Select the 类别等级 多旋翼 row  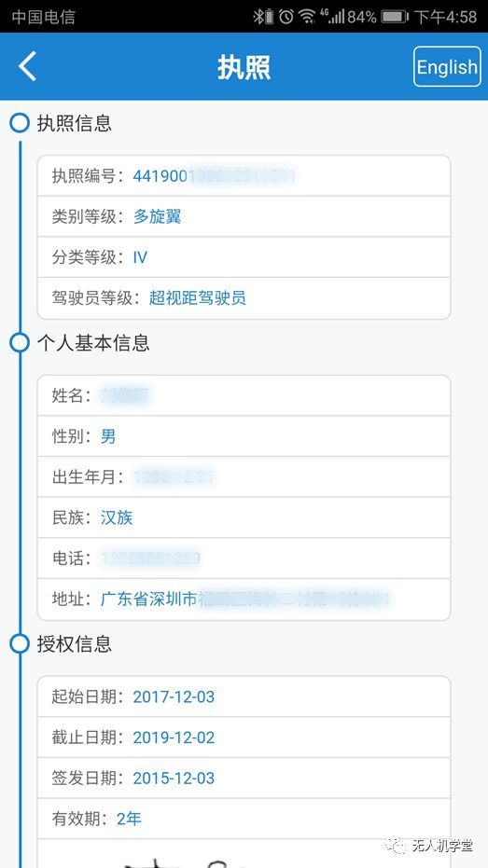click(244, 216)
